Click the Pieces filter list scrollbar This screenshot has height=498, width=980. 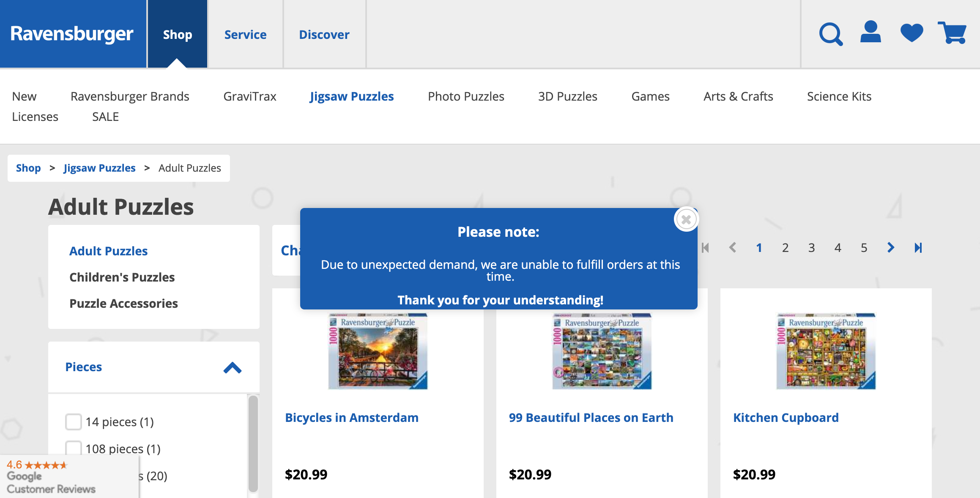tap(253, 443)
